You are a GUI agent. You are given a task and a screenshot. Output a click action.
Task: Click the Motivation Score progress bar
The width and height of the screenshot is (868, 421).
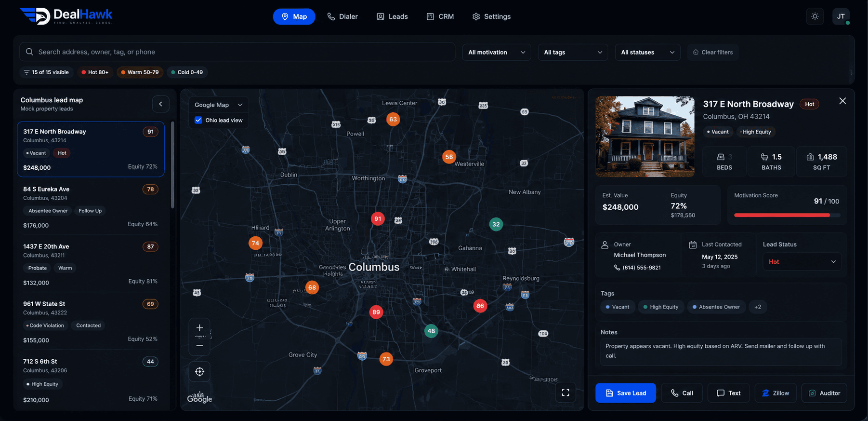787,215
